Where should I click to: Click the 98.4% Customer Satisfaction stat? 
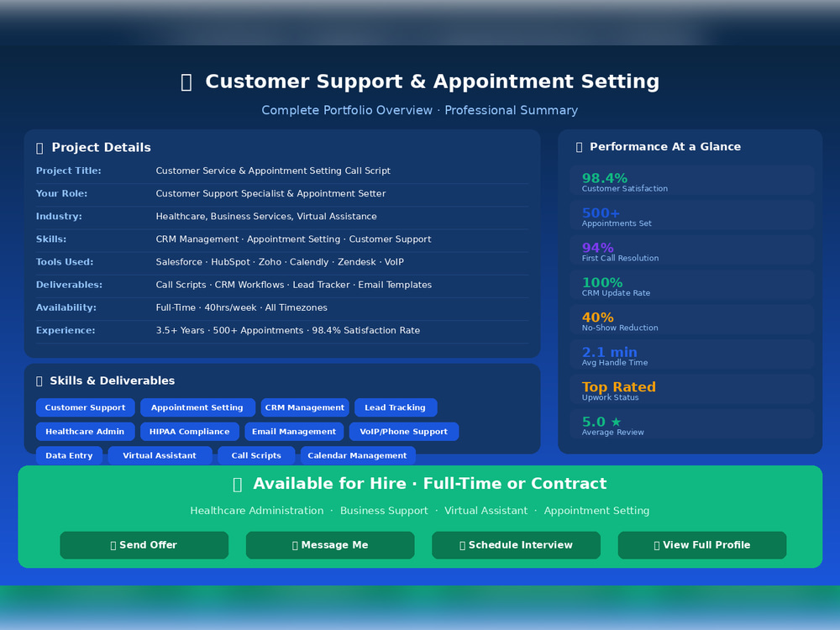pos(691,181)
